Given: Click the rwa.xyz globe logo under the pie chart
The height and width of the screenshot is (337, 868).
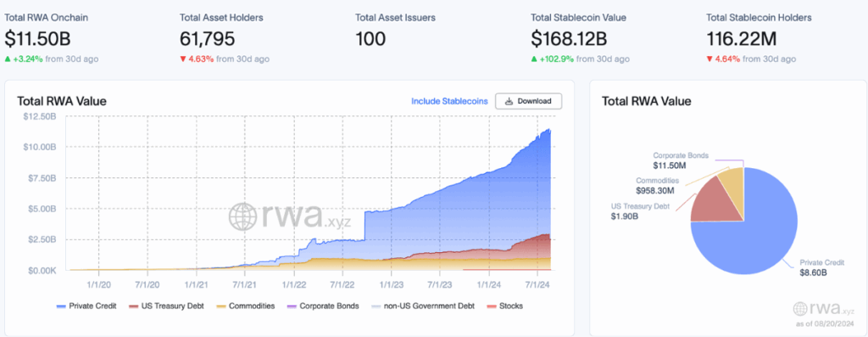Looking at the screenshot, I should click(800, 309).
